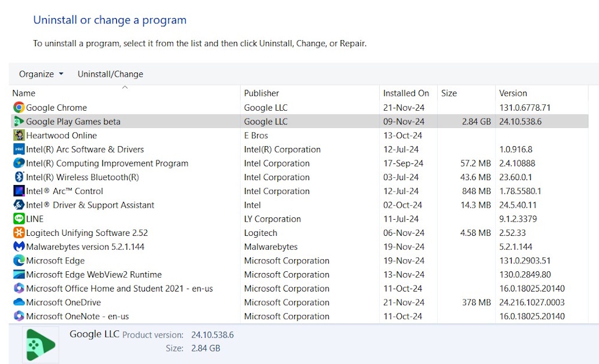Sort list by Installed On column
The width and height of the screenshot is (599, 364).
[406, 93]
